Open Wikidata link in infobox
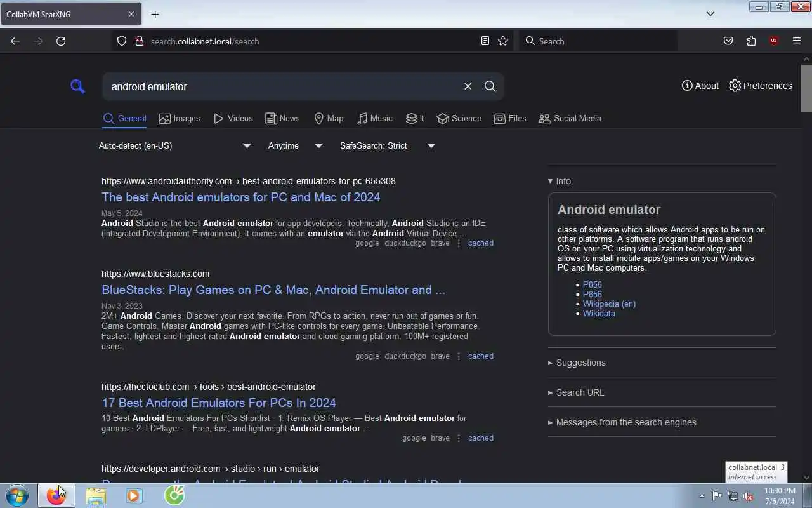Image resolution: width=812 pixels, height=508 pixels. point(599,313)
